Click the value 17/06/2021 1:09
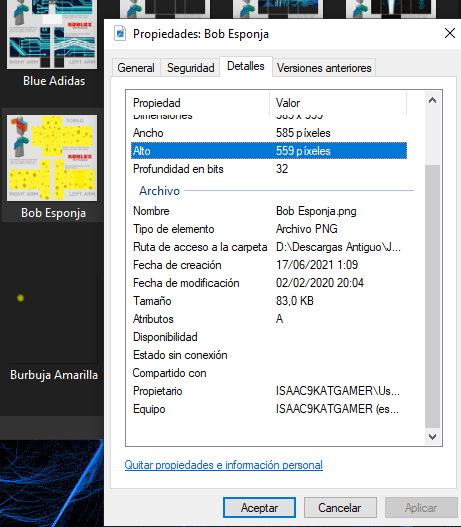The height and width of the screenshot is (527, 461). pyautogui.click(x=317, y=265)
